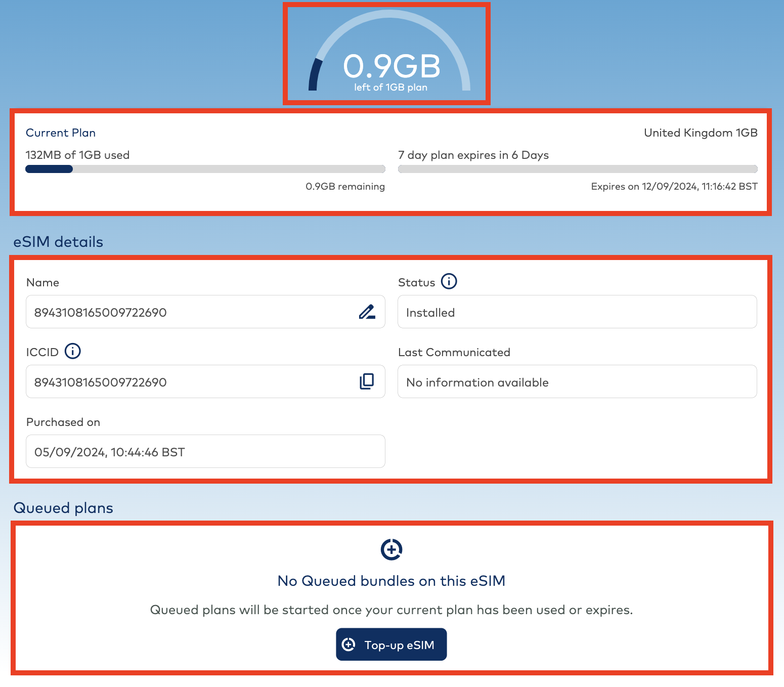Open the Status info icon
This screenshot has width=784, height=687.
pos(449,282)
